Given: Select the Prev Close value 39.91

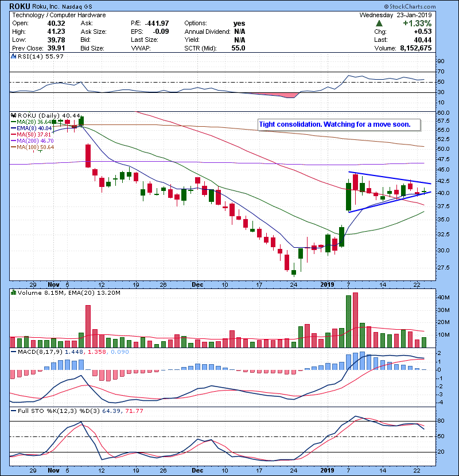Looking at the screenshot, I should 56,48.
